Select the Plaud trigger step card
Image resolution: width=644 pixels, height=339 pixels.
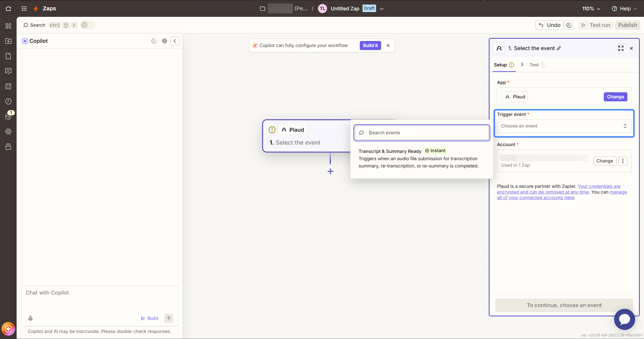tap(306, 136)
